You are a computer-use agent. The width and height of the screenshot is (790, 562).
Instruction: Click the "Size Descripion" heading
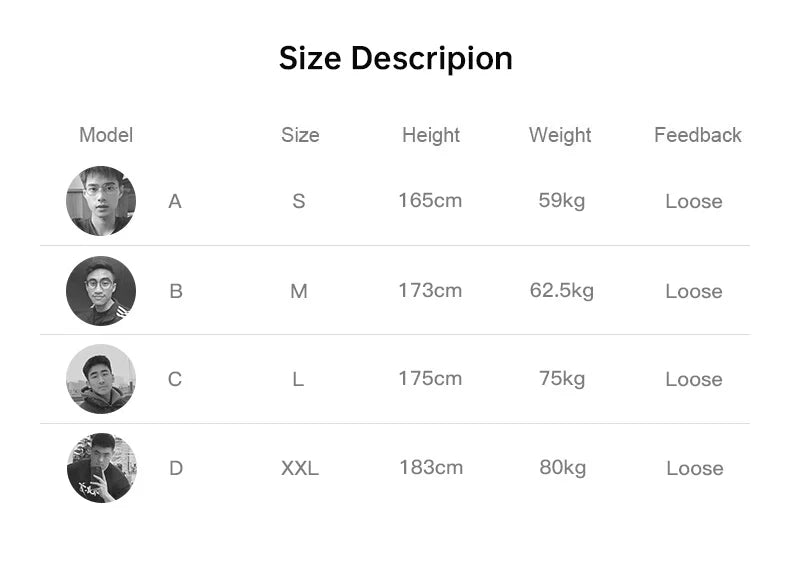point(395,58)
